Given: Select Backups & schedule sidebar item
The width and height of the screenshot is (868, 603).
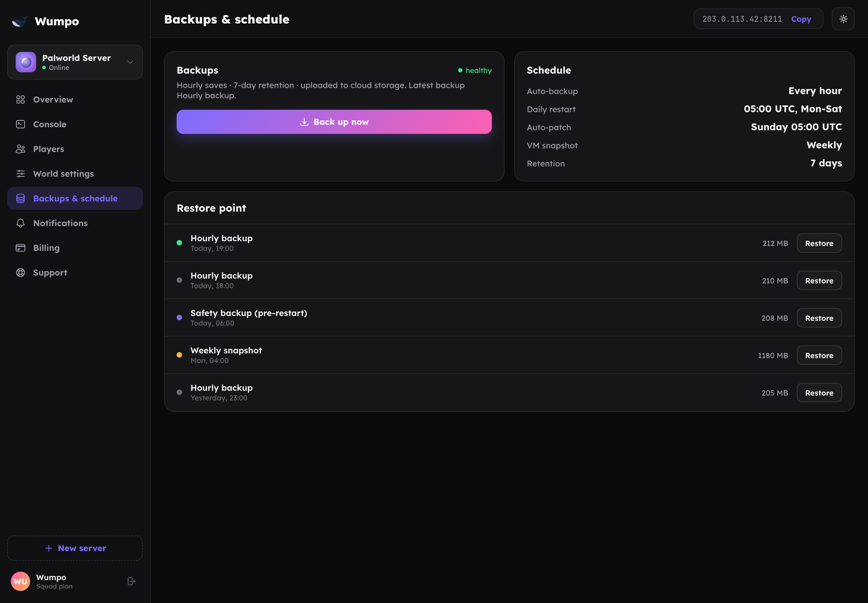Looking at the screenshot, I should [75, 198].
